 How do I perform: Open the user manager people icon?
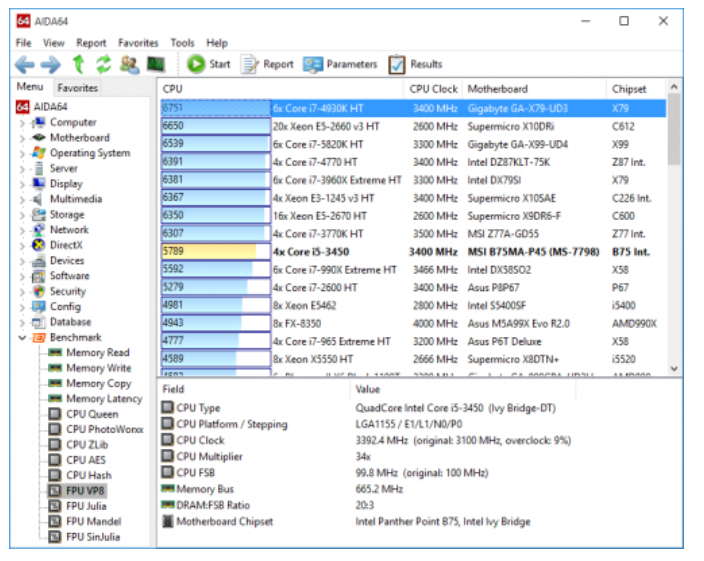(x=129, y=65)
